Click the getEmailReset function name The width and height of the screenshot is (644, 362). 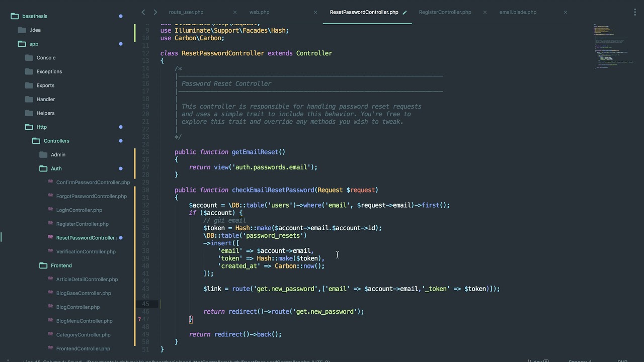(255, 152)
